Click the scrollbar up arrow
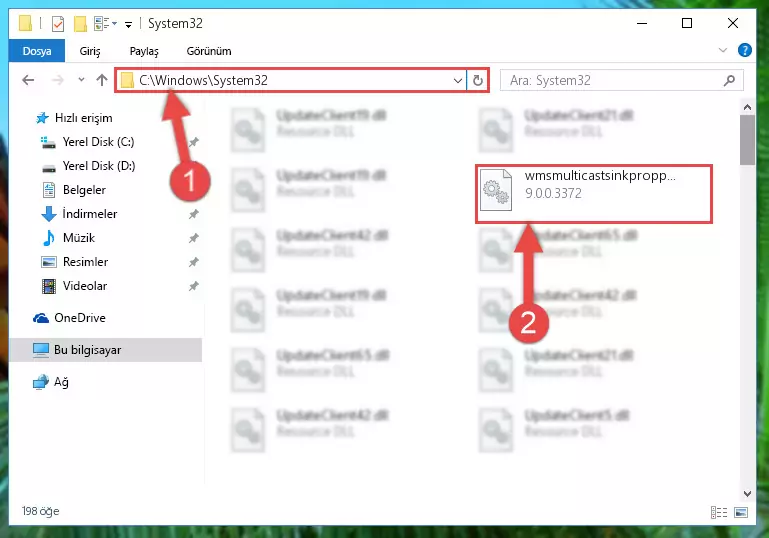 (x=747, y=107)
